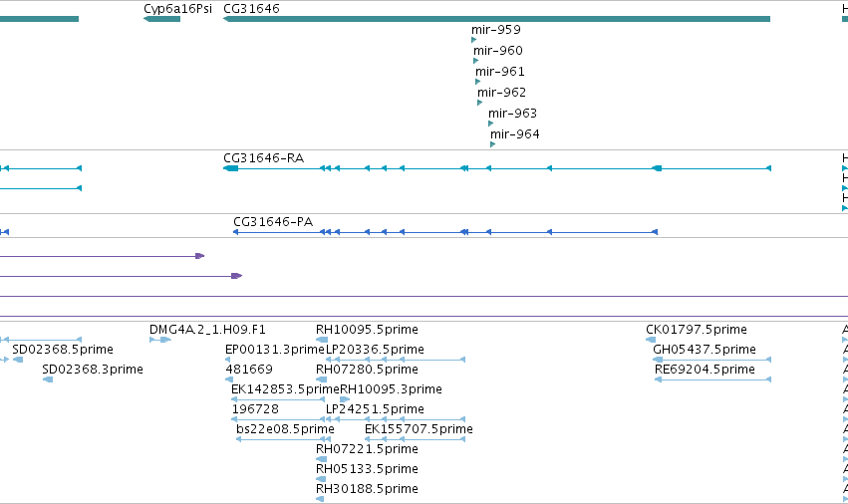
Task: Select the SD02368.5prime label
Action: [x=63, y=350]
